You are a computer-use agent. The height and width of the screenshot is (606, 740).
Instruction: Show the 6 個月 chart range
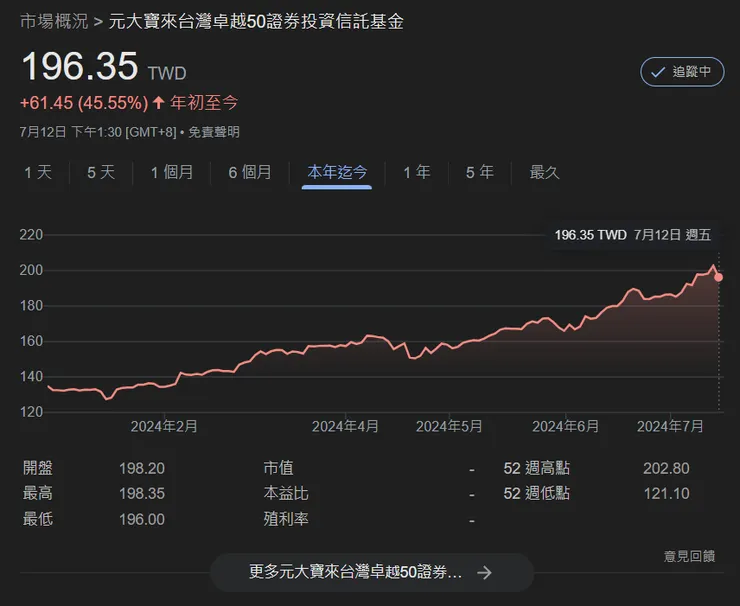point(250,172)
